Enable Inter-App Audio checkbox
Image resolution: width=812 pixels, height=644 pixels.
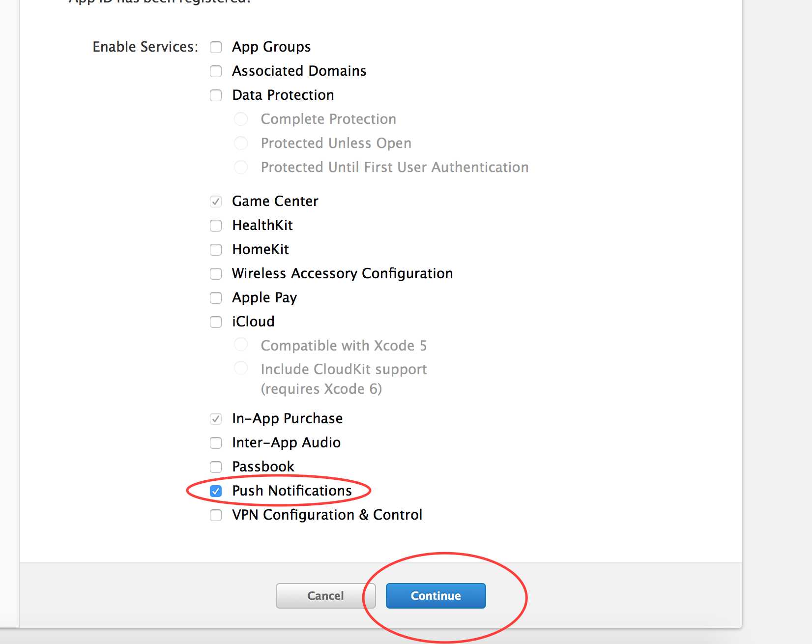[x=216, y=443]
